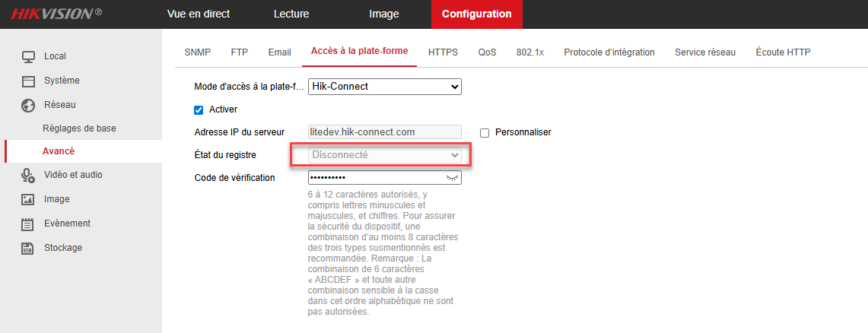Image resolution: width=868 pixels, height=333 pixels.
Task: Open the FTP sub-tab
Action: (240, 52)
